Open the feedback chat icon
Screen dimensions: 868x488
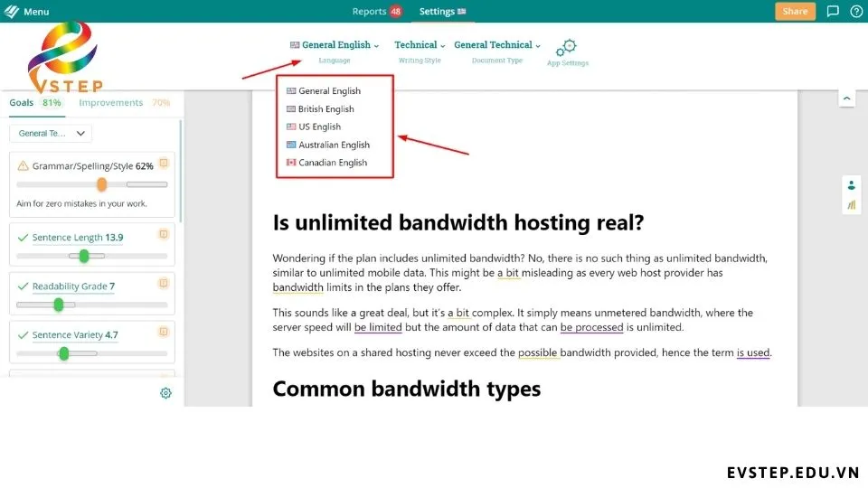[x=833, y=11]
